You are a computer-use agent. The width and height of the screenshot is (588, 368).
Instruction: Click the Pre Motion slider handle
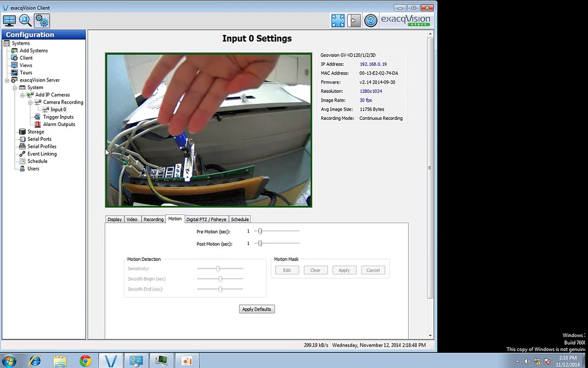[x=260, y=231]
